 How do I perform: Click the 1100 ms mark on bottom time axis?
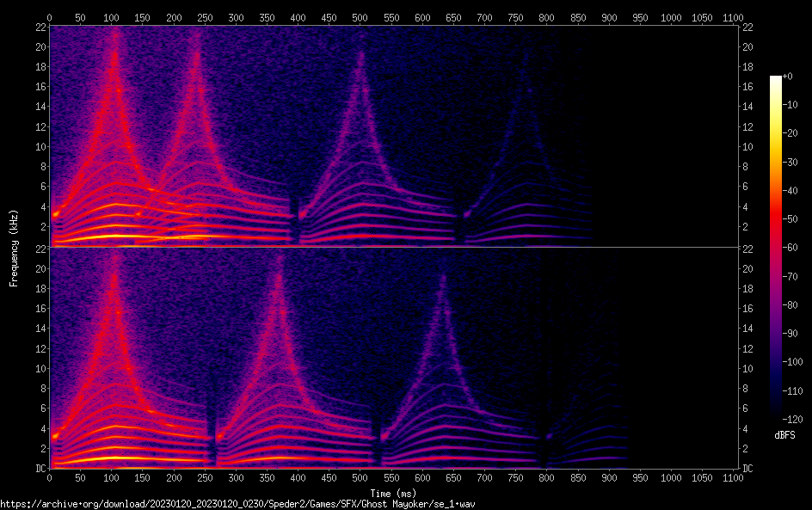click(x=733, y=478)
